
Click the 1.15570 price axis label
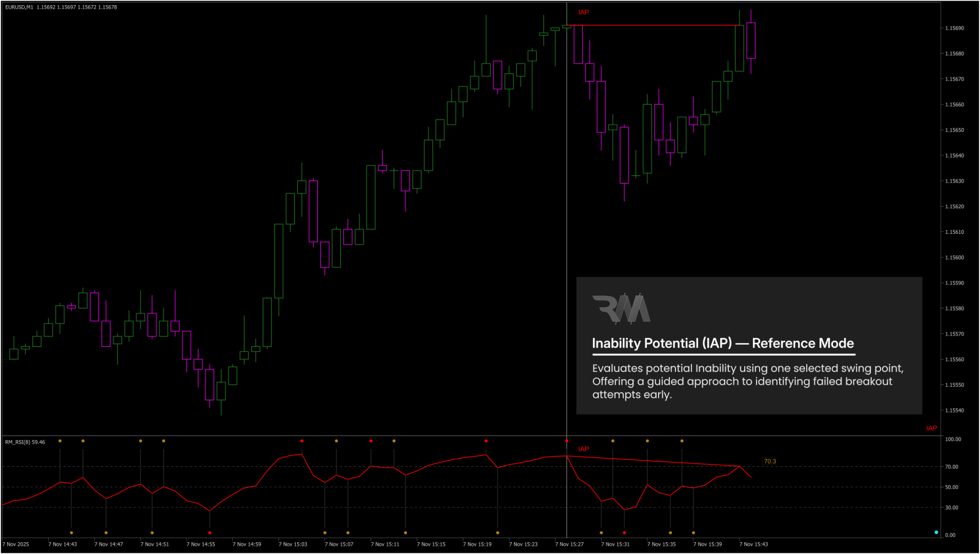point(954,334)
